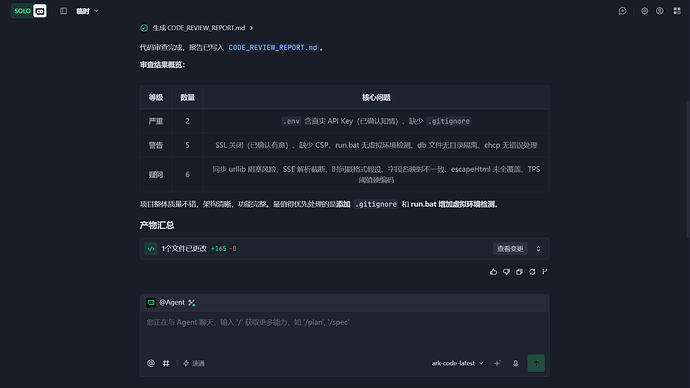Click the green check icon beside 生成 step
The width and height of the screenshot is (690, 388).
[x=144, y=28]
